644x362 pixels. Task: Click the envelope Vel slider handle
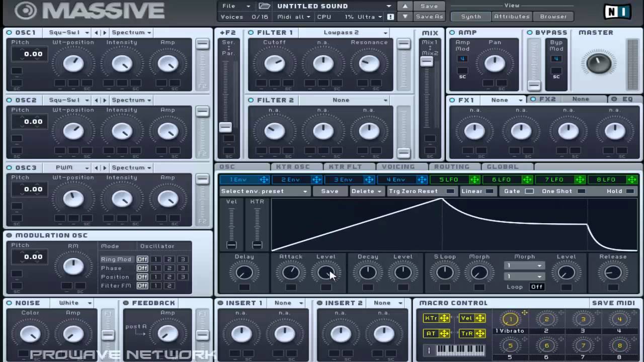[x=231, y=245]
